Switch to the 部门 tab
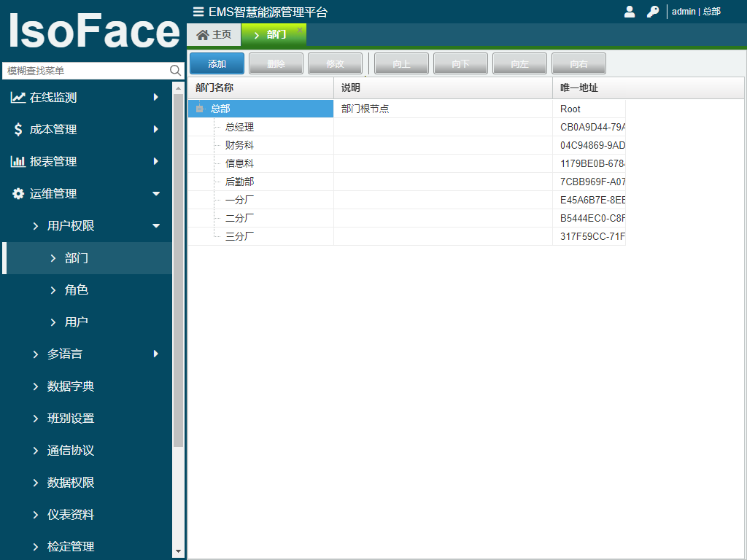 [274, 35]
